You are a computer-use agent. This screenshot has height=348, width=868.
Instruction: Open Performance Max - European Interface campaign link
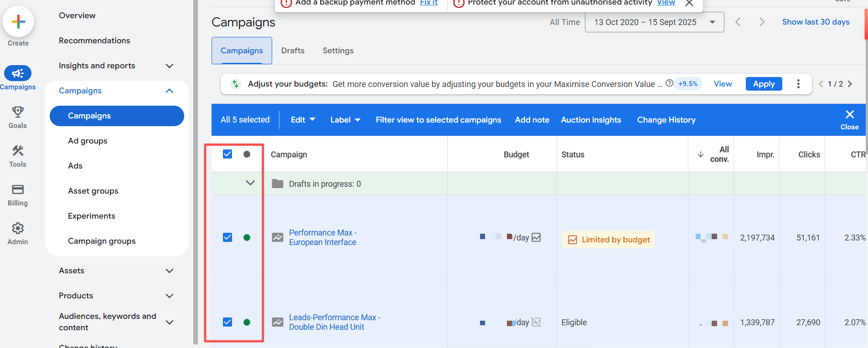(x=323, y=237)
